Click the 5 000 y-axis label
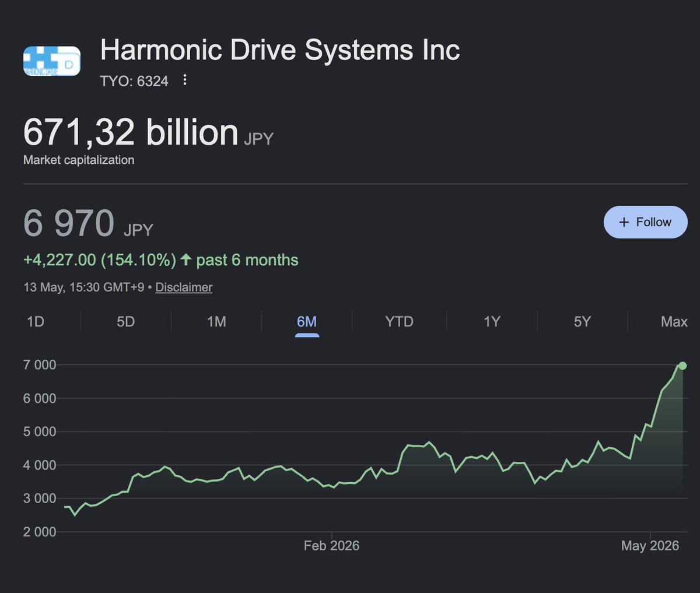 [x=40, y=431]
